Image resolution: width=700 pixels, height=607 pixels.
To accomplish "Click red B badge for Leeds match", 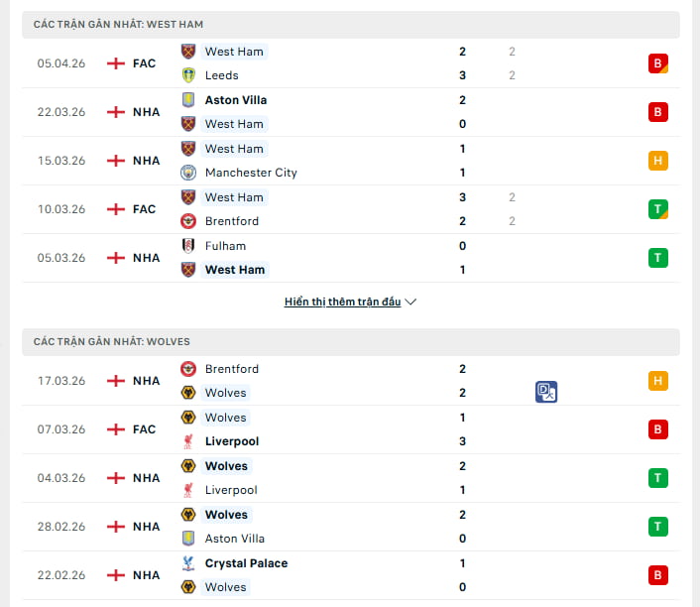I will (657, 63).
